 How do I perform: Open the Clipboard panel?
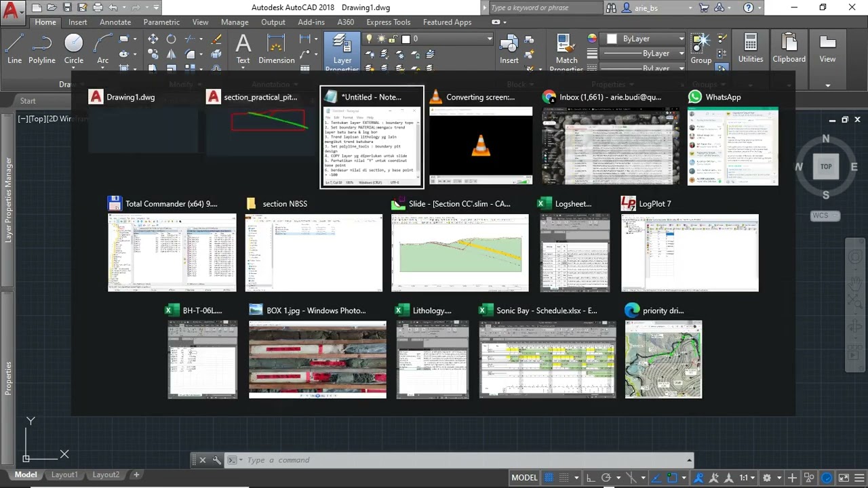789,49
